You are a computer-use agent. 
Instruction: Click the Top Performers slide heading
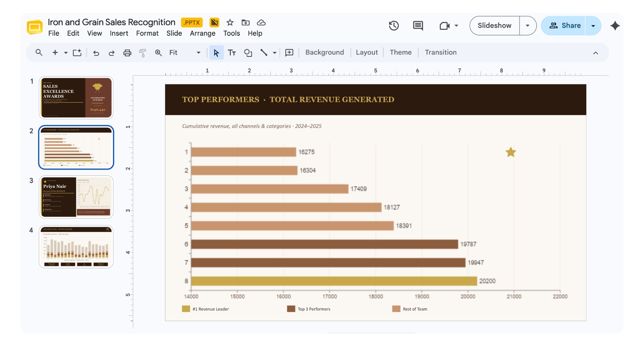(288, 100)
